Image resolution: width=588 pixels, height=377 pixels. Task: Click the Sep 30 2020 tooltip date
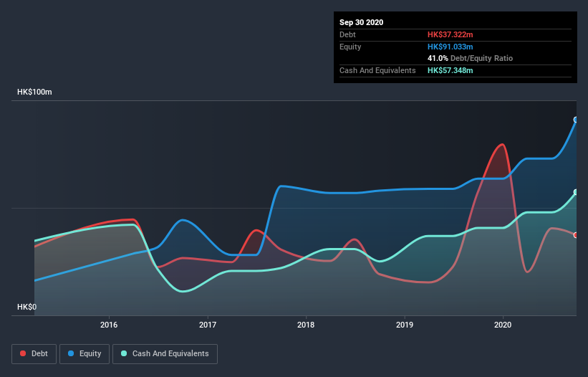(x=362, y=22)
